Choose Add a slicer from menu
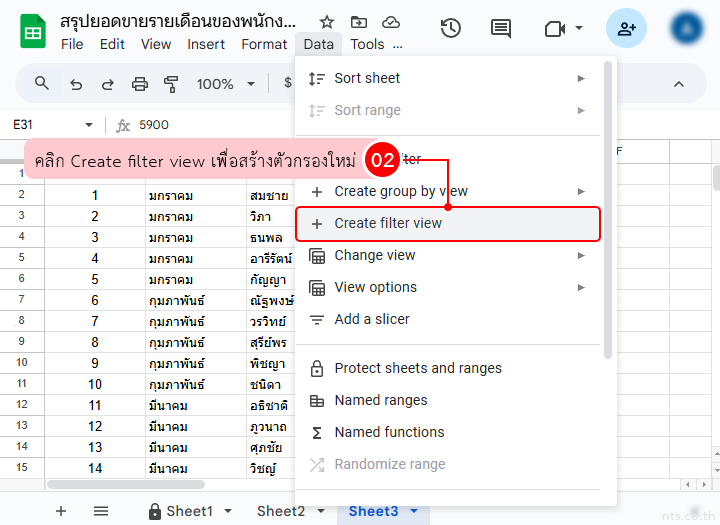This screenshot has width=720, height=525. (x=371, y=319)
